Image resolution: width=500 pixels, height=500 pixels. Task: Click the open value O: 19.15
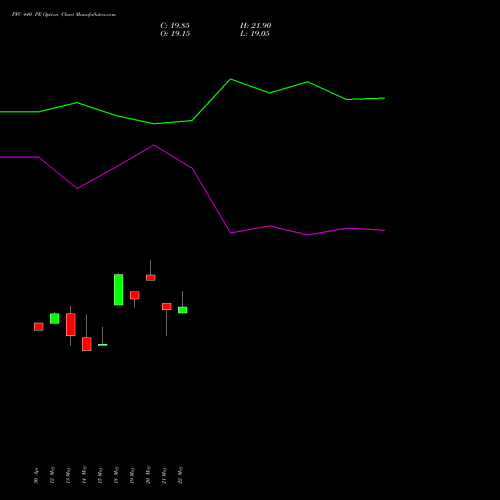[x=175, y=34]
